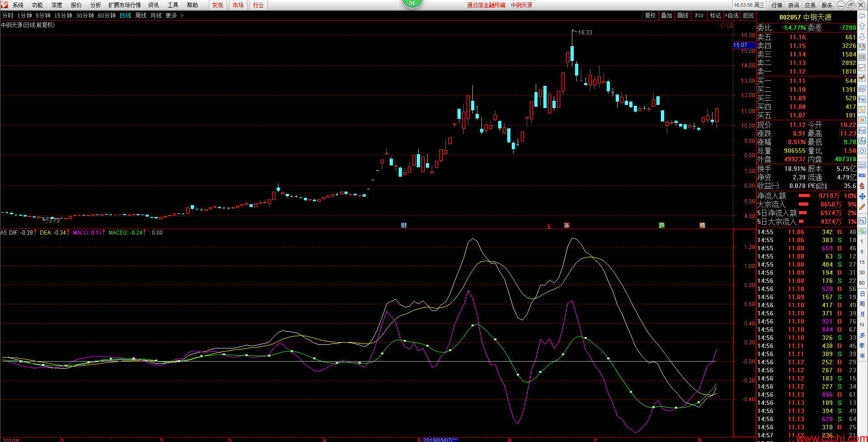Image resolution: width=868 pixels, height=442 pixels.
Task: Open the 复权 adjustment options
Action: pos(650,16)
